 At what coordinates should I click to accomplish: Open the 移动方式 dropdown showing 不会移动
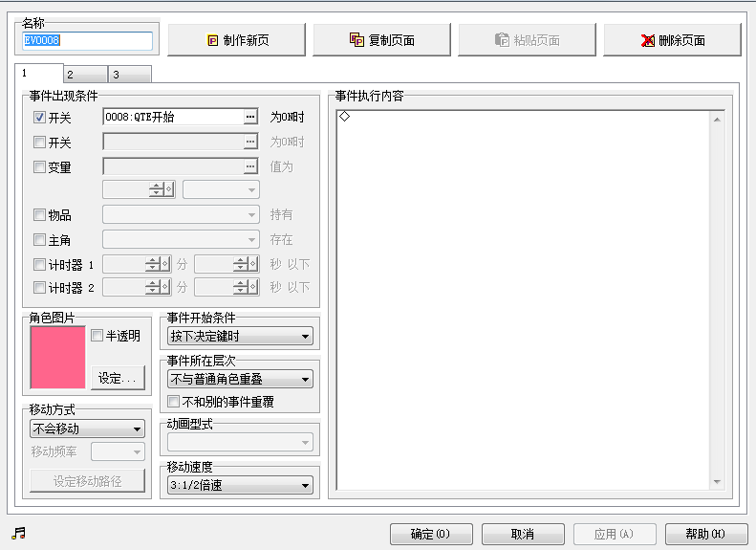(x=87, y=429)
